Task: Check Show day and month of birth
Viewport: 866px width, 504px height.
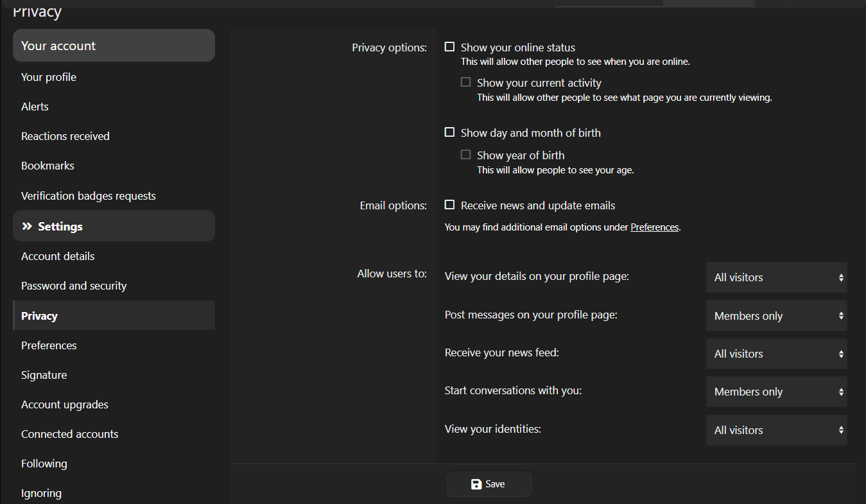Action: click(450, 132)
